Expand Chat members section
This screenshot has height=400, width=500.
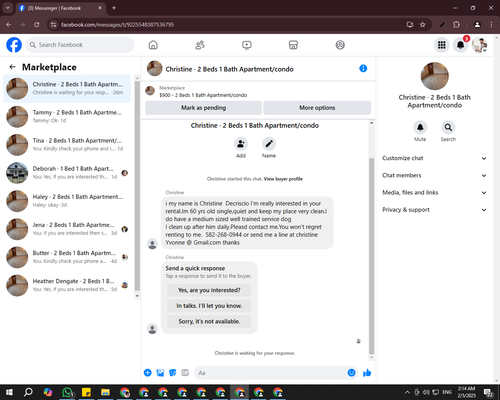pyautogui.click(x=434, y=175)
